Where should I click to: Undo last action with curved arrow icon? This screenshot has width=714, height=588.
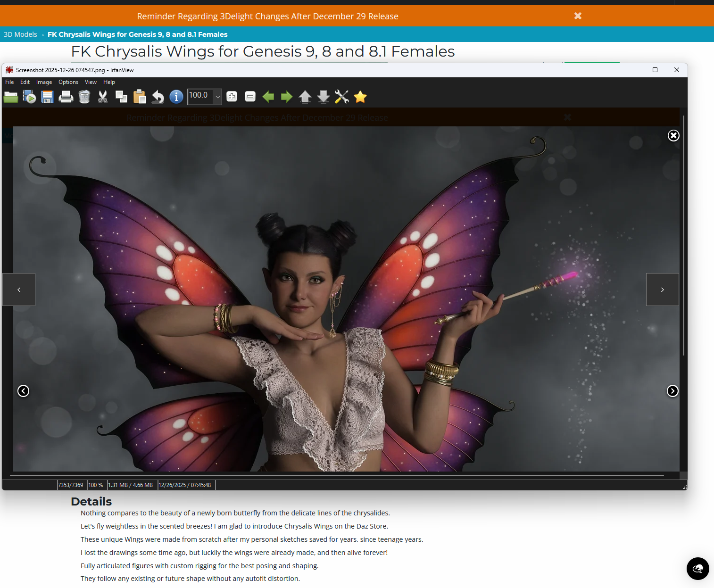click(x=158, y=97)
